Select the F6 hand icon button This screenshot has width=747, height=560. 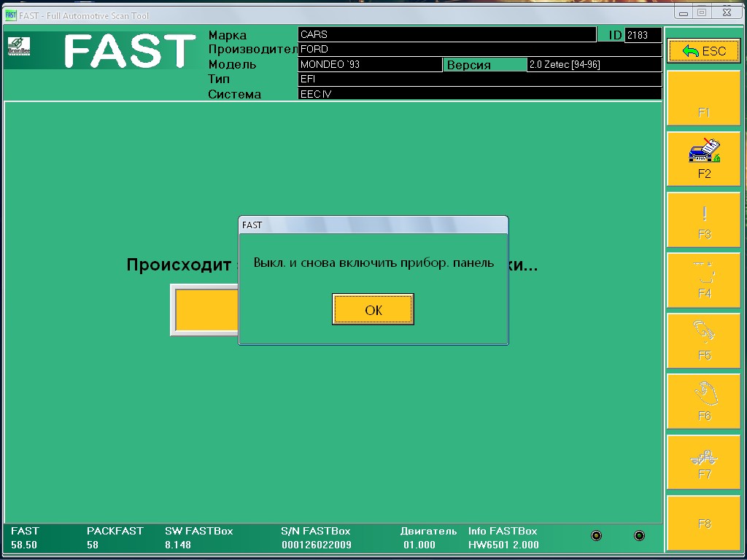coord(704,401)
